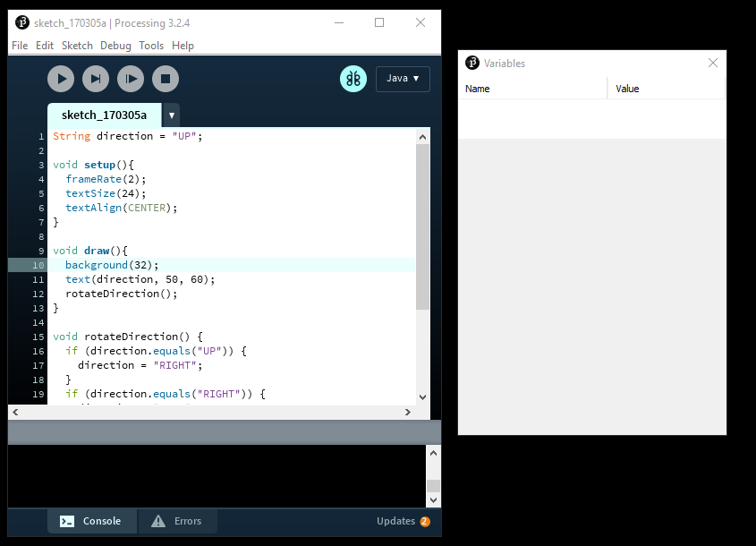The height and width of the screenshot is (546, 756).
Task: Toggle the butterfly Debug mode button
Action: pos(353,79)
